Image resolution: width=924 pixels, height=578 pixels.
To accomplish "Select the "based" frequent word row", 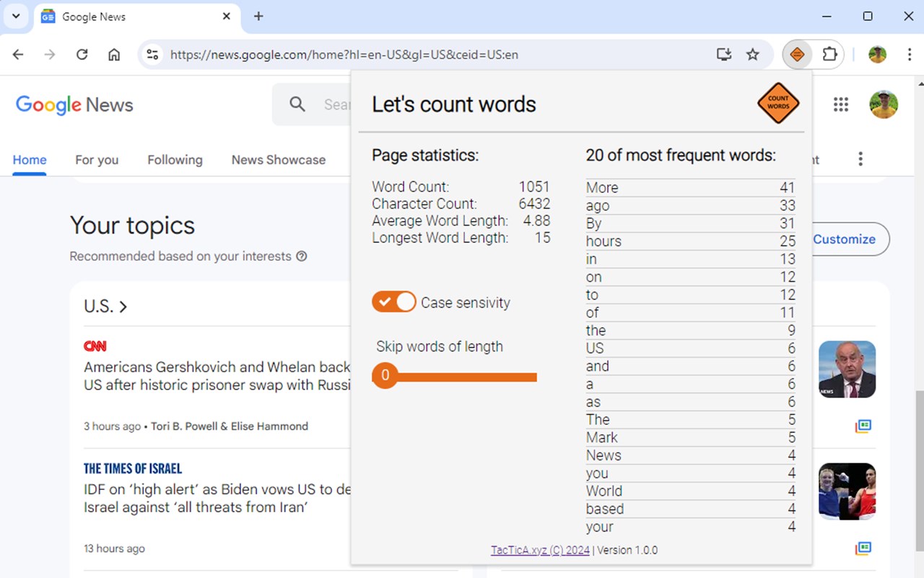I will [x=691, y=509].
